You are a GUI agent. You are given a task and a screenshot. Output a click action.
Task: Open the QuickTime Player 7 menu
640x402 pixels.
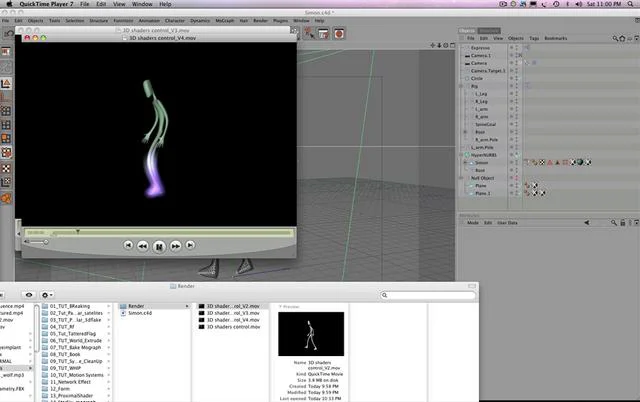[x=47, y=4]
